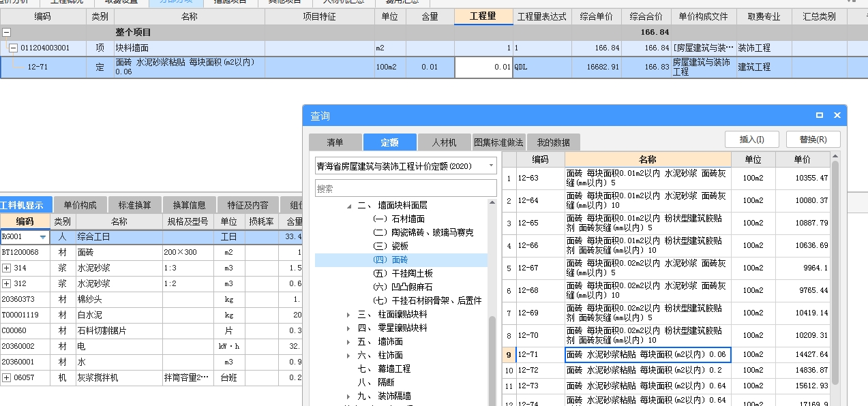Click the 替换(R) button

click(x=813, y=140)
